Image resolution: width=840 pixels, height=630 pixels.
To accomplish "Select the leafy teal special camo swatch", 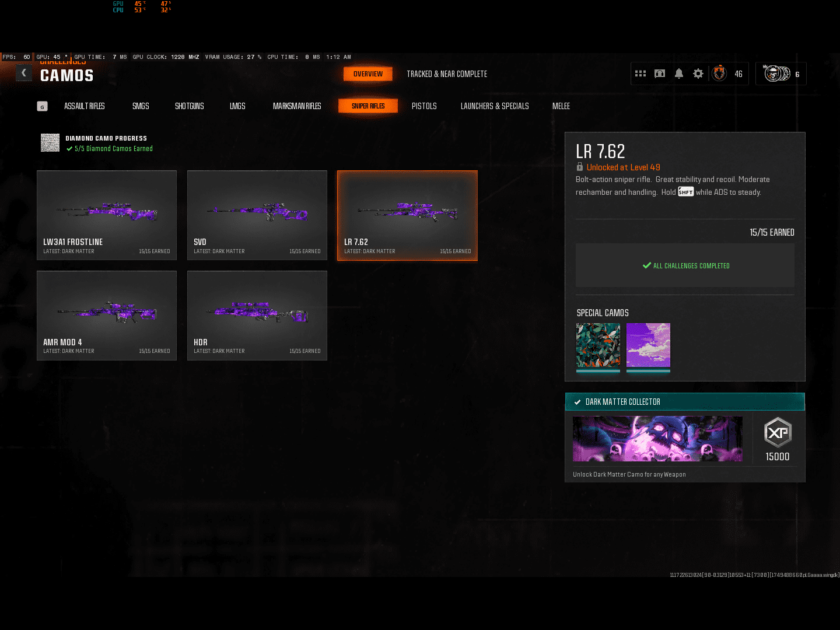I will [x=598, y=345].
